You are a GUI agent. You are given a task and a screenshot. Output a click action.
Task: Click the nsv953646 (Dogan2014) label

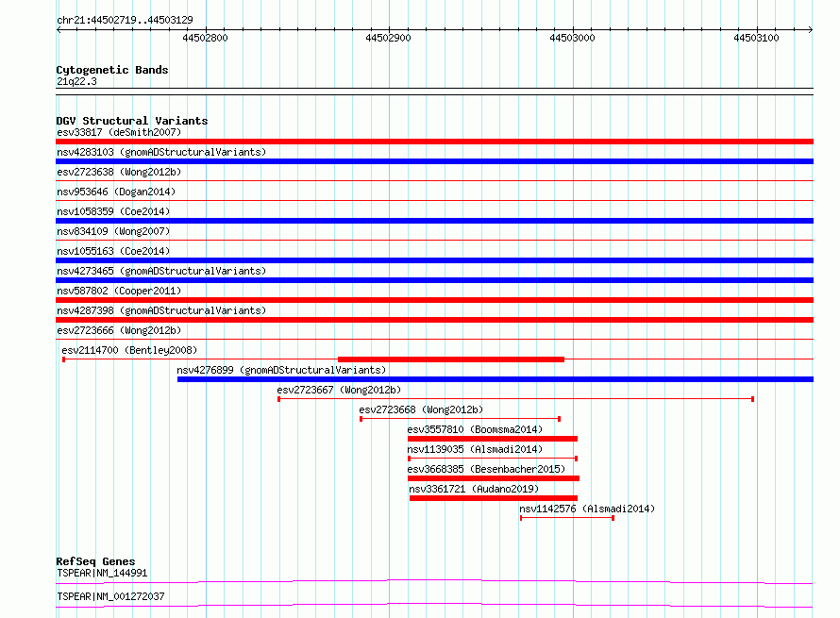coord(116,192)
